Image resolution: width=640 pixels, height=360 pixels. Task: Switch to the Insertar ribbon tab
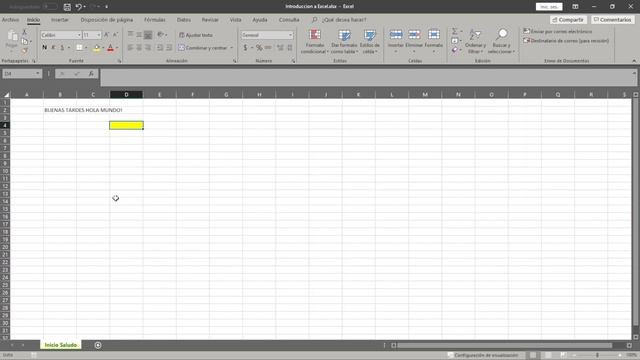(60, 20)
